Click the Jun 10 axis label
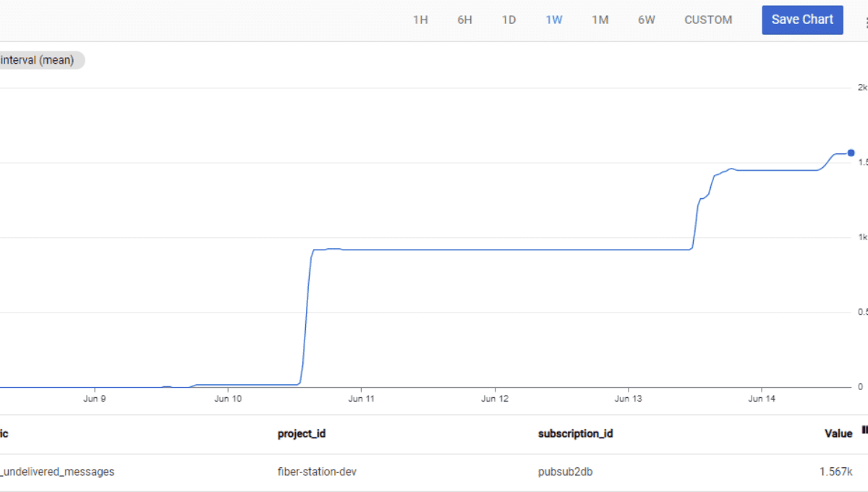Image resolution: width=868 pixels, height=492 pixels. coord(228,399)
